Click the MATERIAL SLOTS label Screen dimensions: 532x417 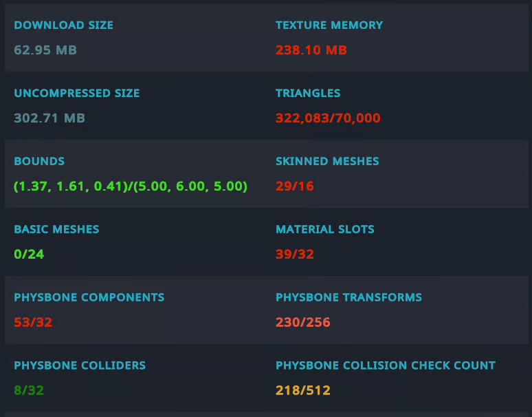(x=324, y=229)
